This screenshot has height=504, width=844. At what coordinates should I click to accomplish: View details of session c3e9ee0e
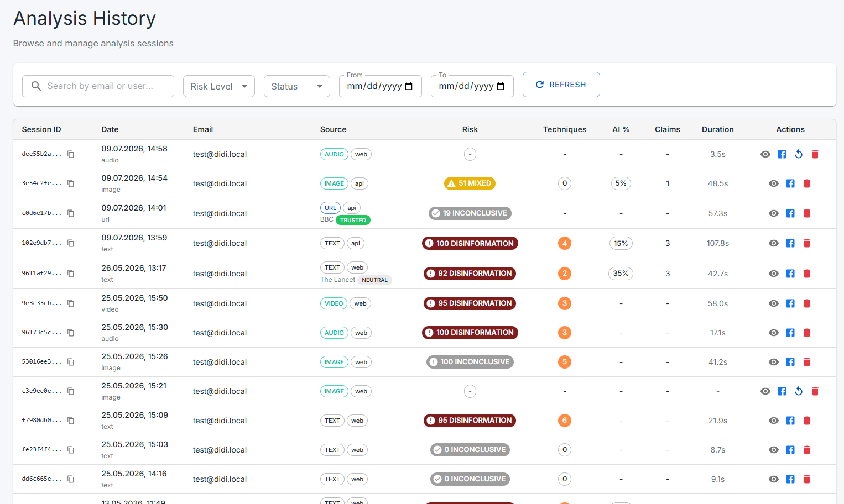(x=765, y=391)
